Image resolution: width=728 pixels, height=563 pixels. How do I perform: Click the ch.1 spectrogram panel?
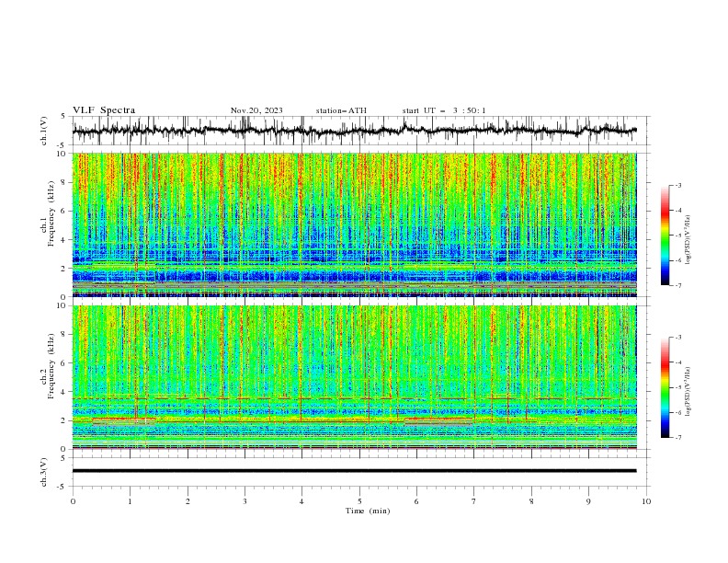coord(355,224)
